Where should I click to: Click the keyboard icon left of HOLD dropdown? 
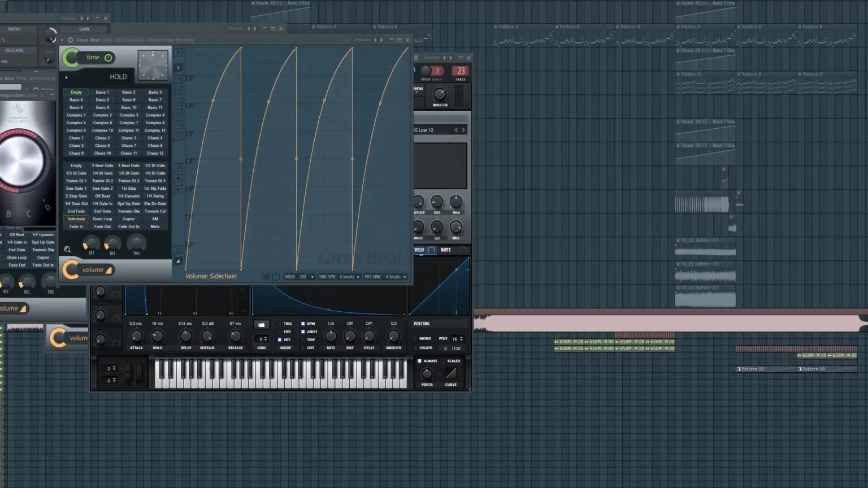tap(266, 277)
